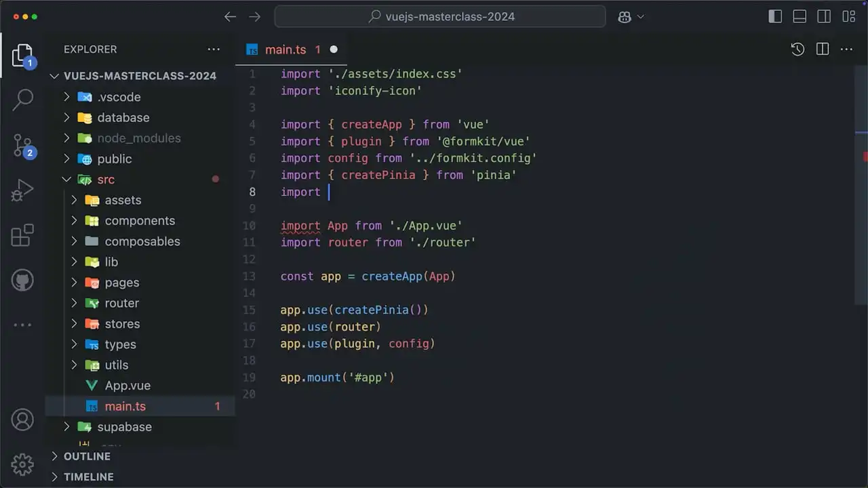Viewport: 868px width, 488px height.
Task: Click the vuejs-masterclass-2024 command center search
Action: 439,17
